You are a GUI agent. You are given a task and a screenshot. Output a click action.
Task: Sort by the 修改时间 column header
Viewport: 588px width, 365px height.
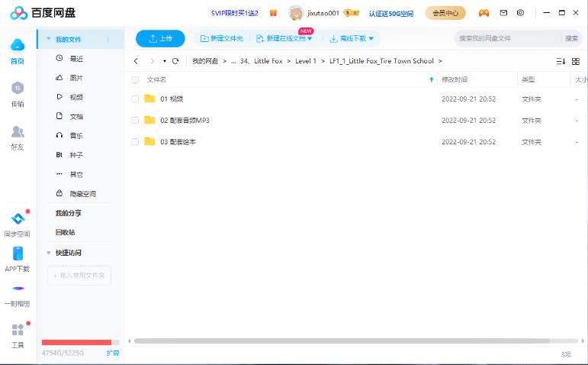[x=455, y=79]
